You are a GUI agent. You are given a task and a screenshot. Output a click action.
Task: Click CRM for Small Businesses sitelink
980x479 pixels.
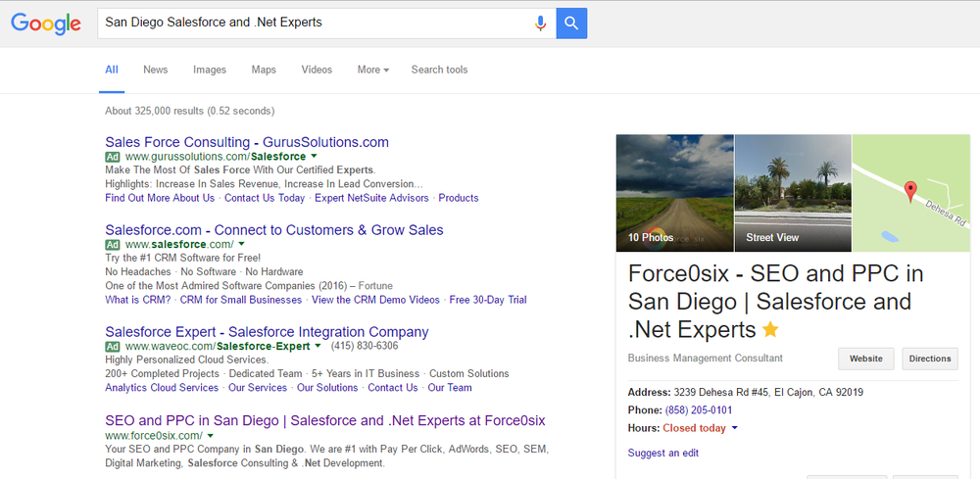tap(241, 300)
